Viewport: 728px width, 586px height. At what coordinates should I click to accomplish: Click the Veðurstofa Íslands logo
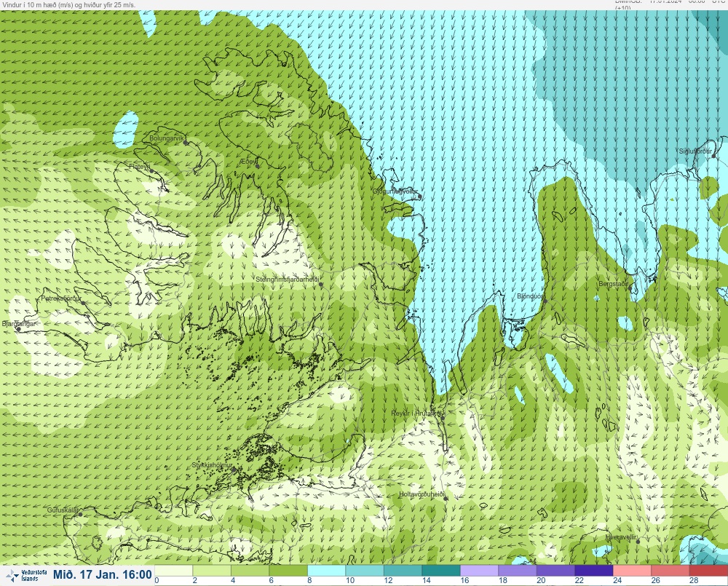[26, 575]
